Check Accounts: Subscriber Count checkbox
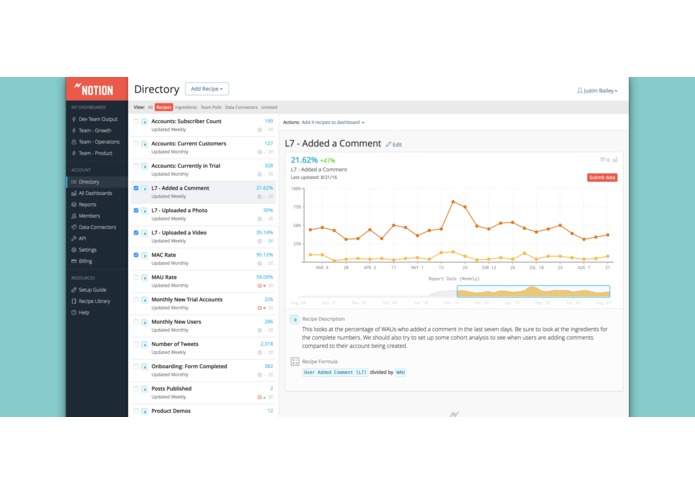The width and height of the screenshot is (695, 494). coord(136,121)
